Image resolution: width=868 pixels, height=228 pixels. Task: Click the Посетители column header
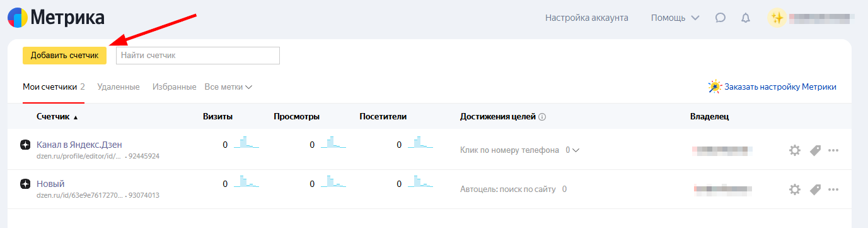point(383,116)
